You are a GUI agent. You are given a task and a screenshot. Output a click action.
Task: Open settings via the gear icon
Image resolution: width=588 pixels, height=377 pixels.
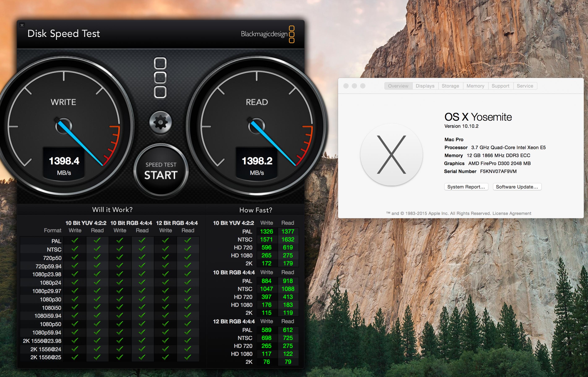pyautogui.click(x=160, y=122)
